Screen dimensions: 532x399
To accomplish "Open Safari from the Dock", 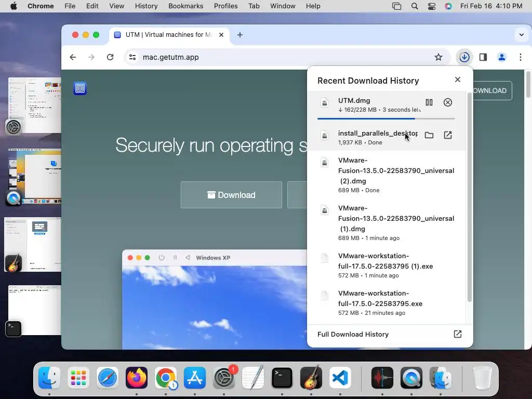I will pyautogui.click(x=108, y=378).
